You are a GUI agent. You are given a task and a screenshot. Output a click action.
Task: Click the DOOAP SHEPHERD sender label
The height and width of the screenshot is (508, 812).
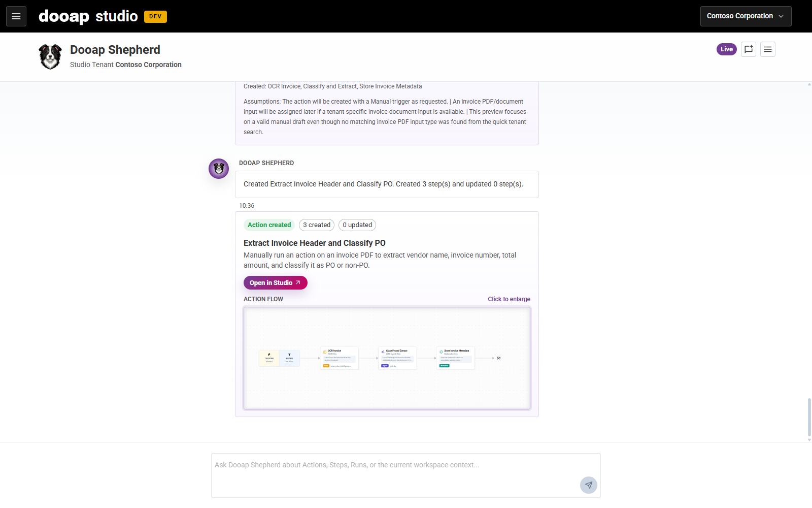266,163
